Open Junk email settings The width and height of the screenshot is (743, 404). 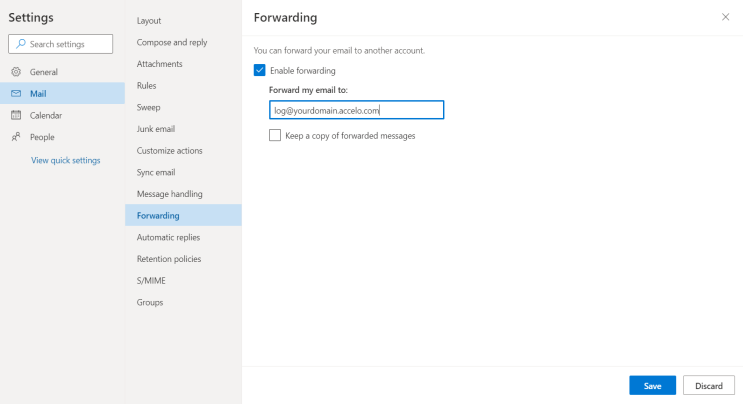(x=156, y=129)
